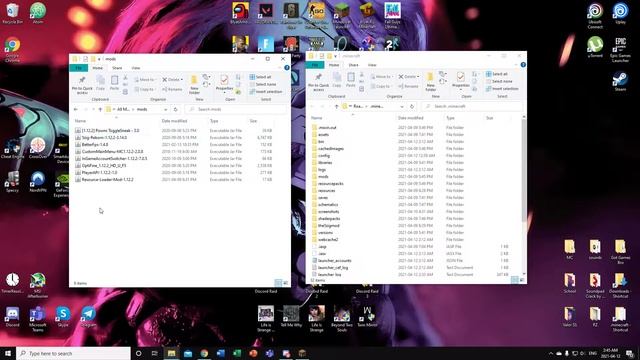Open Copy to dropdown in .minecraft window
Screen dimensions: 640x360
[382, 86]
